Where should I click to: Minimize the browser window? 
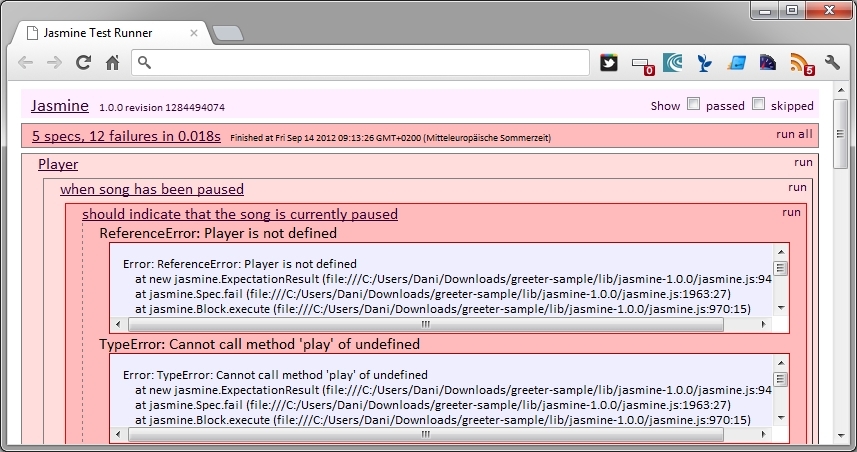click(765, 10)
